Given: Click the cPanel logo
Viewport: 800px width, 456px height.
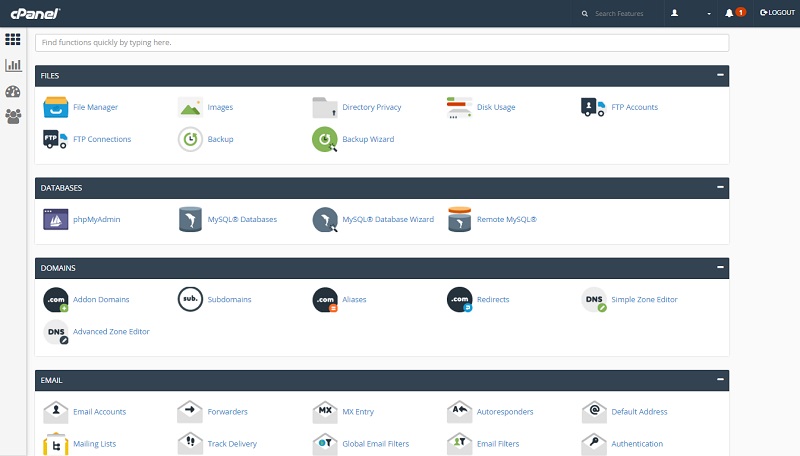Looking at the screenshot, I should (35, 13).
